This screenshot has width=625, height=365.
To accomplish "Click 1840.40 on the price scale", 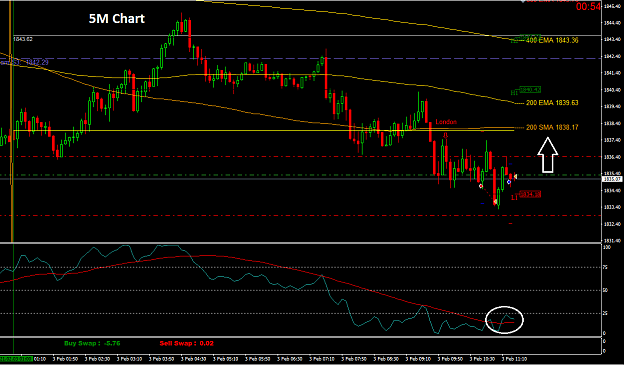I will point(612,90).
